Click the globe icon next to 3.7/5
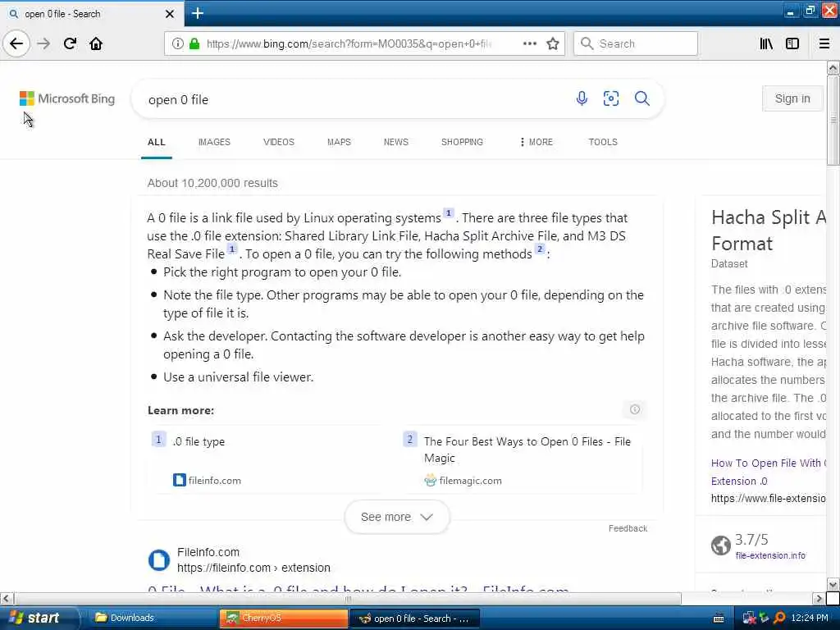Screen dimensions: 840x630 pos(720,546)
